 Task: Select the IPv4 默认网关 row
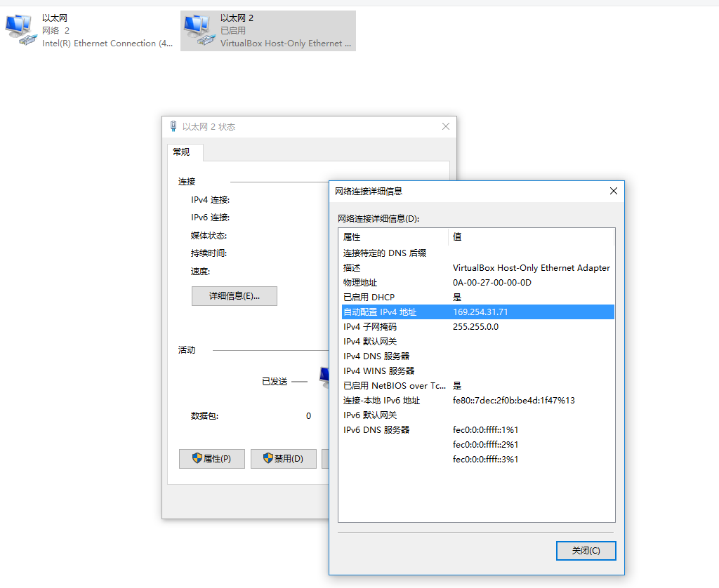[477, 342]
